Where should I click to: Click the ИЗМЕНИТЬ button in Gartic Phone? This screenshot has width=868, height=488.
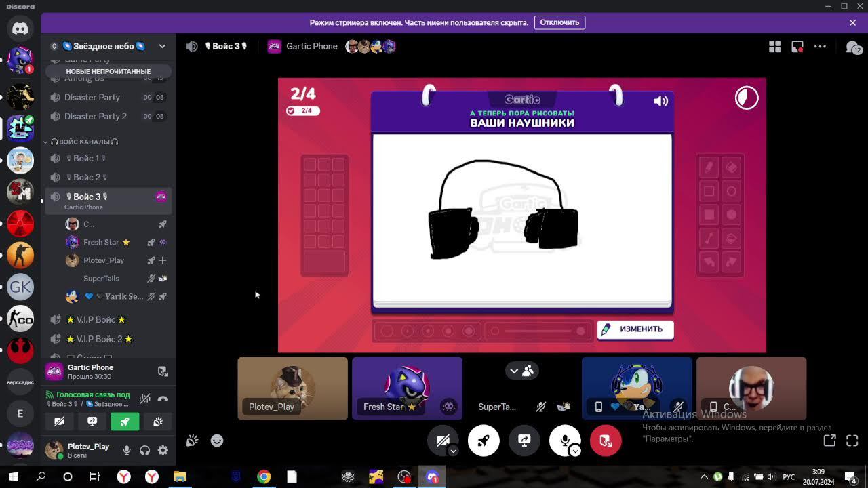(x=635, y=329)
